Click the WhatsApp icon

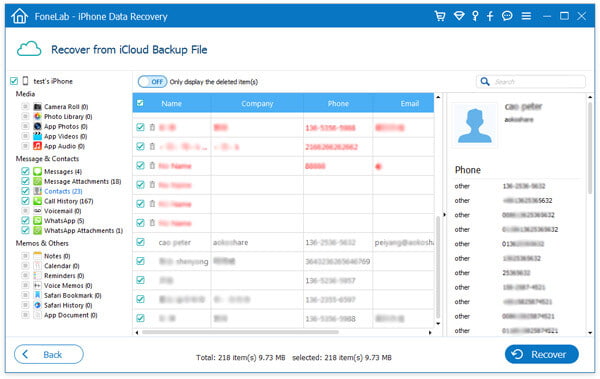point(38,221)
